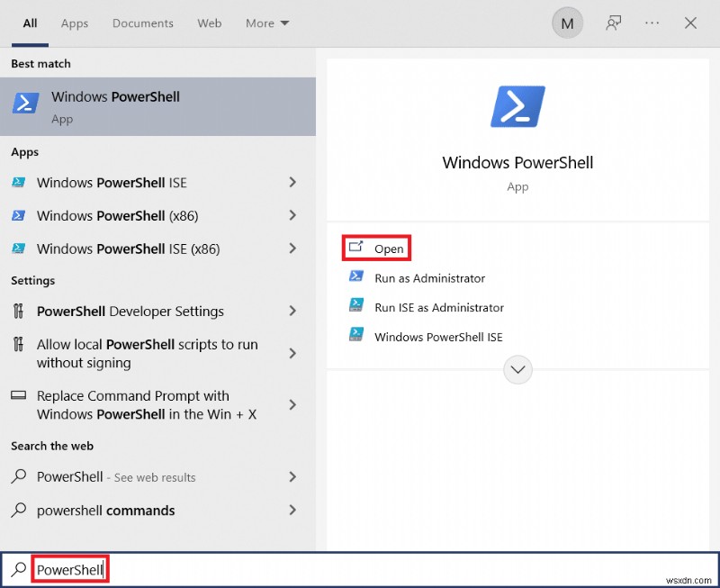This screenshot has width=720, height=588.
Task: Click the feedback icon in the header
Action: [x=613, y=23]
